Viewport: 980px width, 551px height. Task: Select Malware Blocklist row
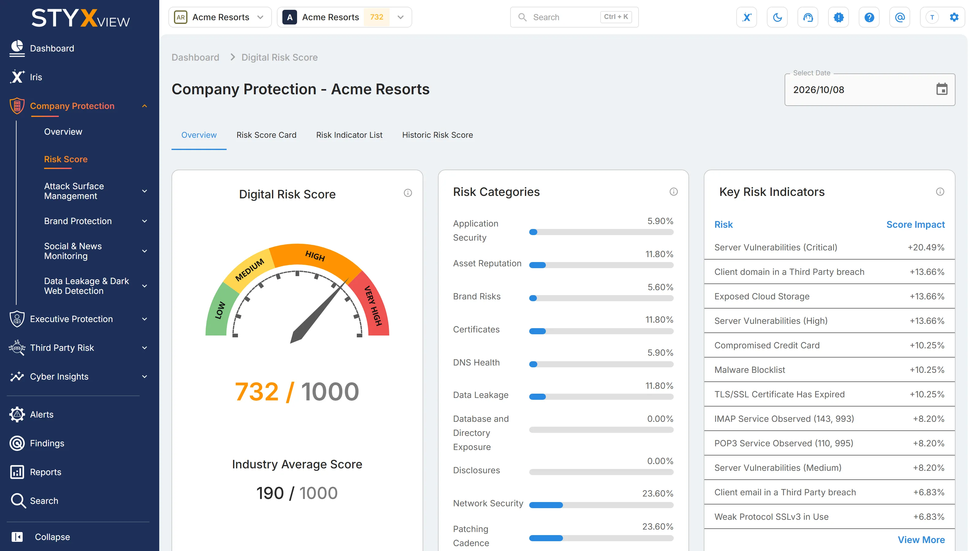pos(829,369)
